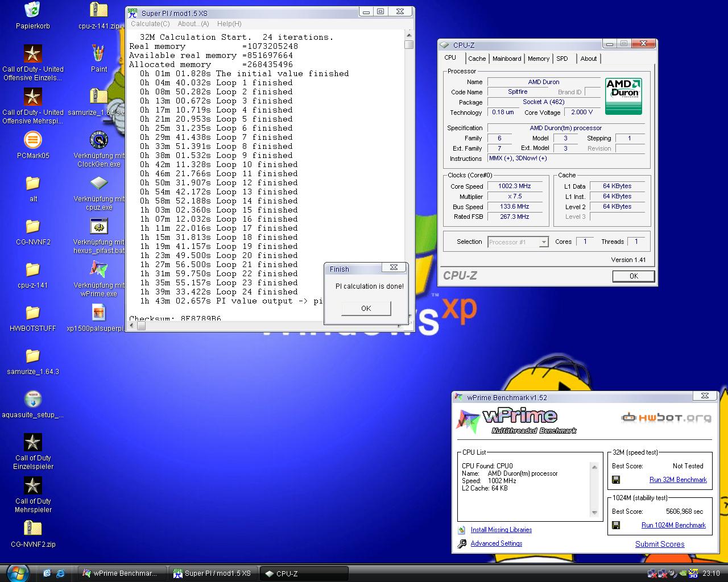Click the Code Name field showing Spitfire
This screenshot has width=728, height=582.
click(518, 92)
